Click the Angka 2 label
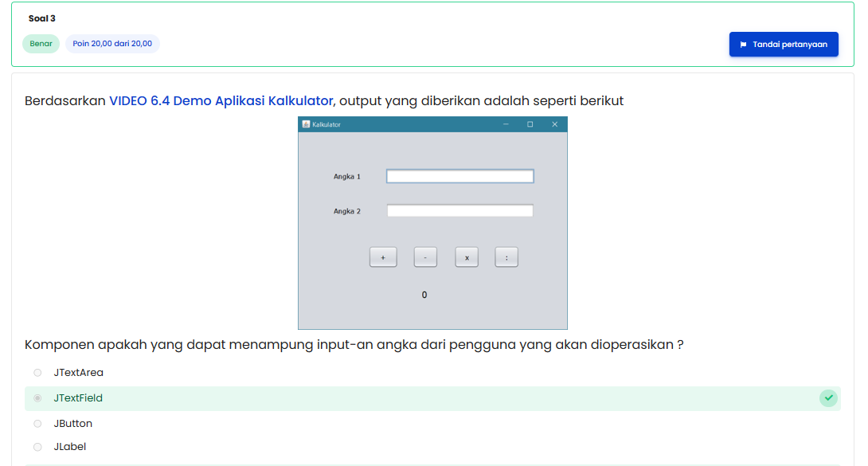This screenshot has height=466, width=868. point(347,211)
